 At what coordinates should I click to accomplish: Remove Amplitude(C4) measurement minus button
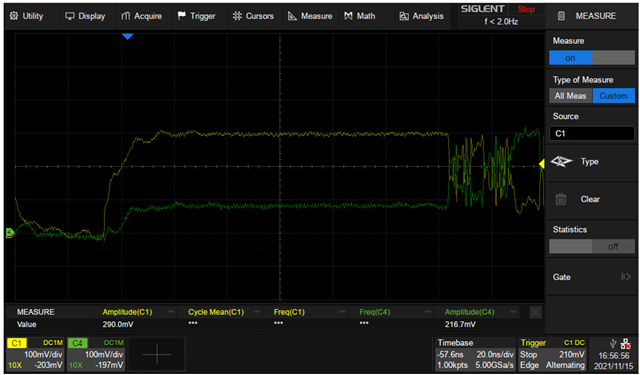(513, 312)
